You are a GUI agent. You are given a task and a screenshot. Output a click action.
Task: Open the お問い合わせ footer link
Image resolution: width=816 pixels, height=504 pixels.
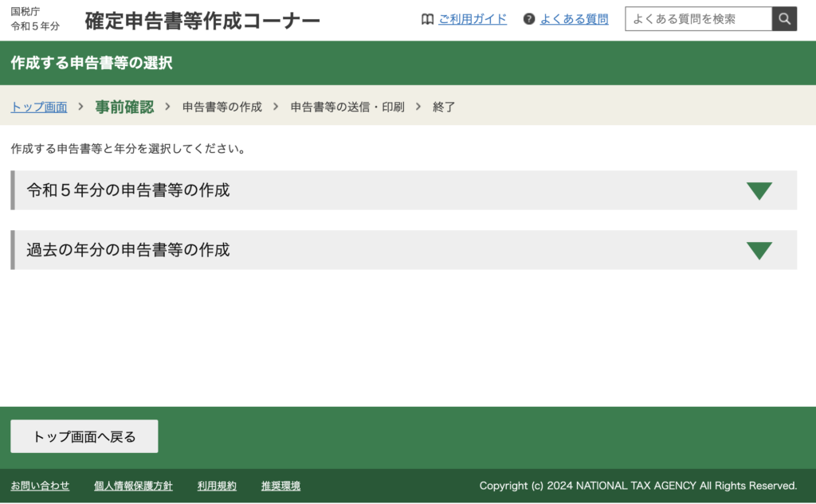click(40, 486)
